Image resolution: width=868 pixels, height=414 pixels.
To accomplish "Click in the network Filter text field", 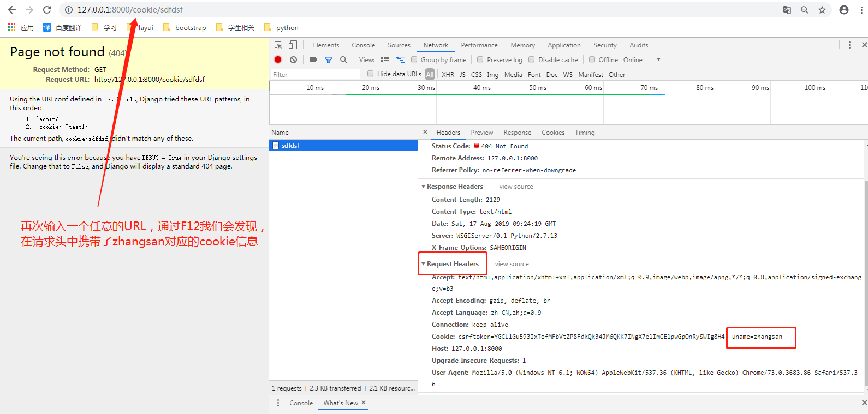I will (x=316, y=74).
